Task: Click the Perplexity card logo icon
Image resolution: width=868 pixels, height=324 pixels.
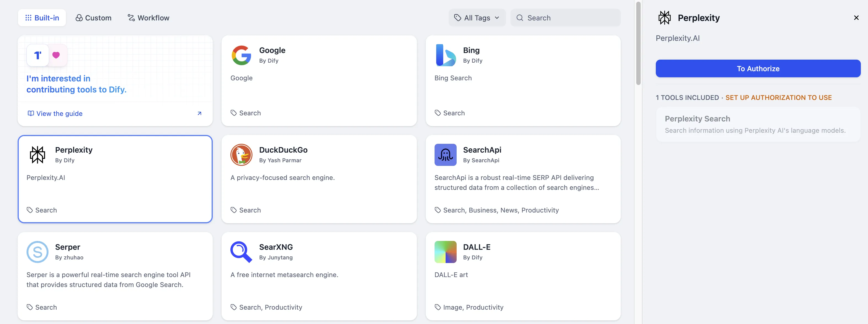Action: tap(38, 155)
